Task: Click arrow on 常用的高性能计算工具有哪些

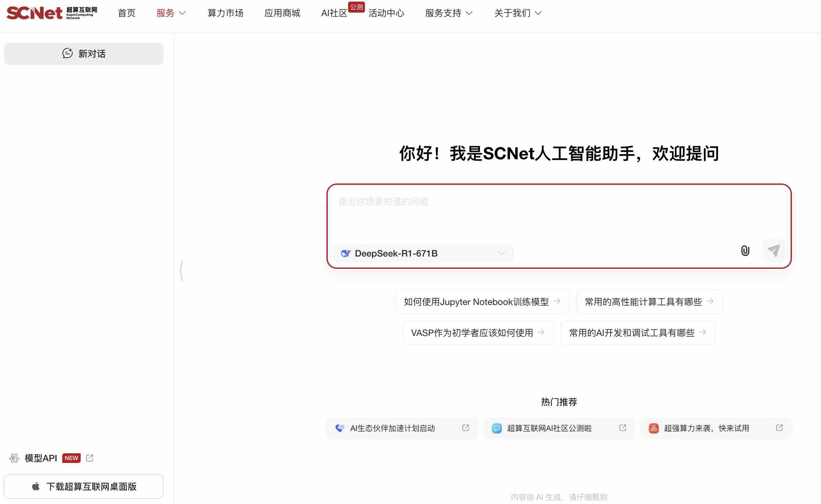Action: [x=710, y=301]
